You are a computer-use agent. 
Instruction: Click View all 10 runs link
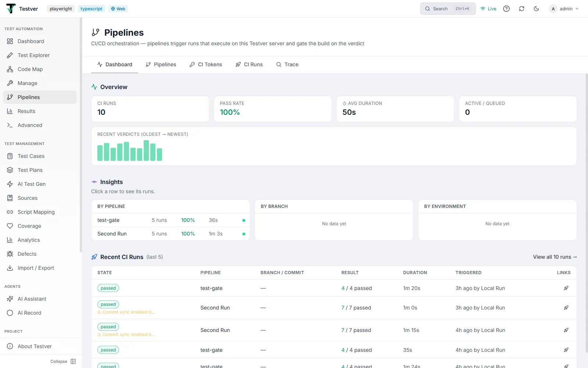click(x=555, y=257)
